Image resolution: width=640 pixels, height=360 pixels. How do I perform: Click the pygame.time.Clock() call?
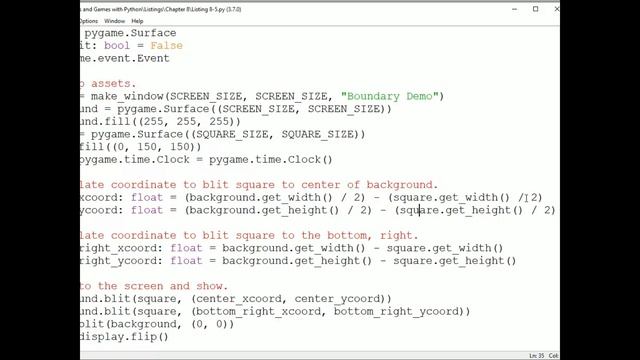[x=271, y=160]
